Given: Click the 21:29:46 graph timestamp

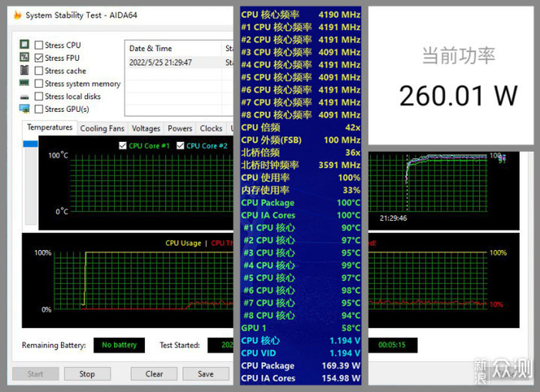Looking at the screenshot, I should pos(393,218).
